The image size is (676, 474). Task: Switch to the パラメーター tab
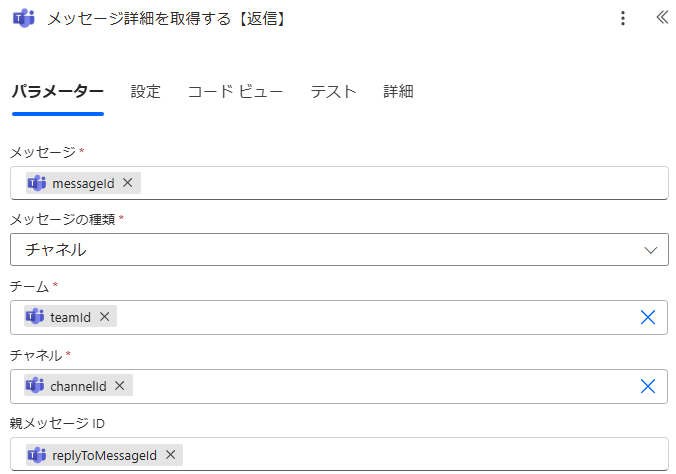tap(57, 92)
